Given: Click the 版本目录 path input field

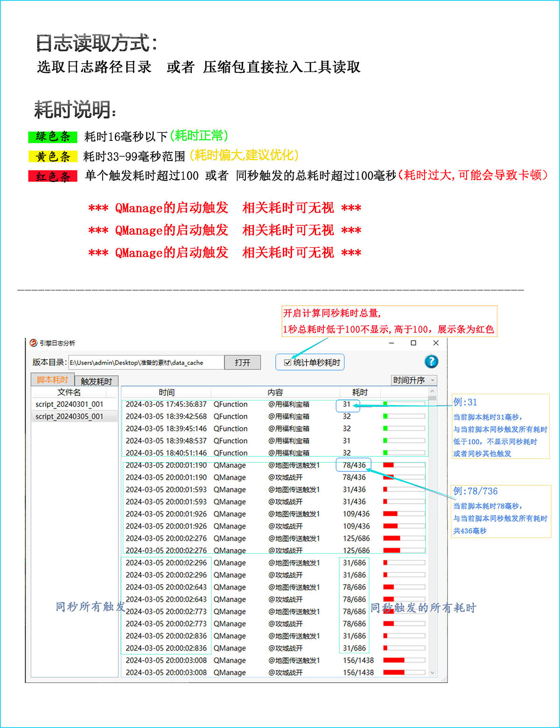Looking at the screenshot, I should 146,363.
